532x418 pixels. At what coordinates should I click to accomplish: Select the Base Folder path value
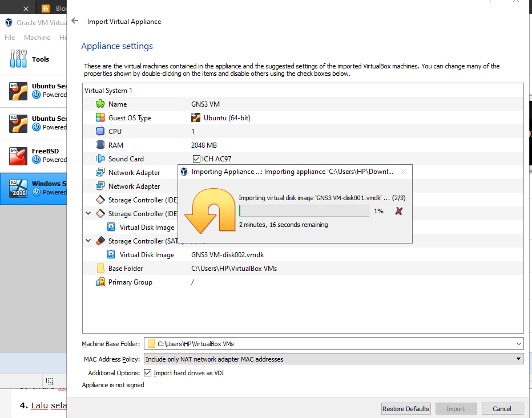click(234, 269)
